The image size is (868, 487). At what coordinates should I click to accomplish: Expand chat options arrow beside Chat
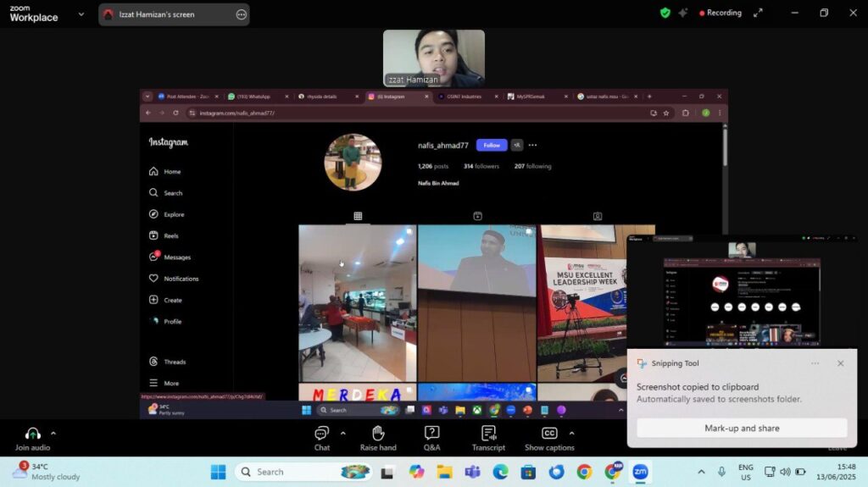pos(343,434)
